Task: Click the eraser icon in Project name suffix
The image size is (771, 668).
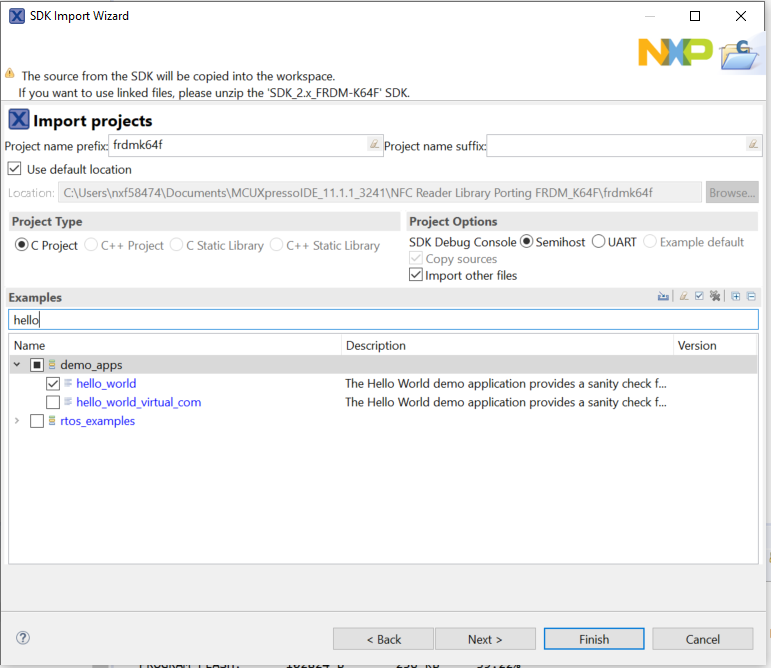Action: coord(753,144)
